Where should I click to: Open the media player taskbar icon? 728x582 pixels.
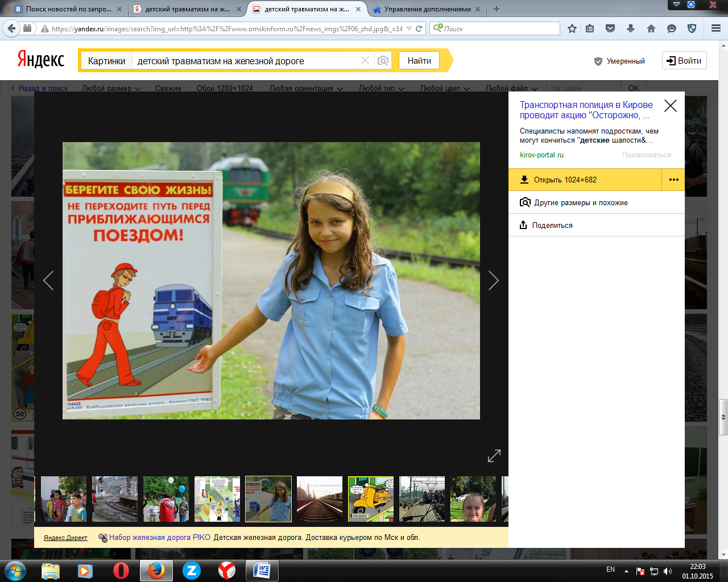point(85,570)
